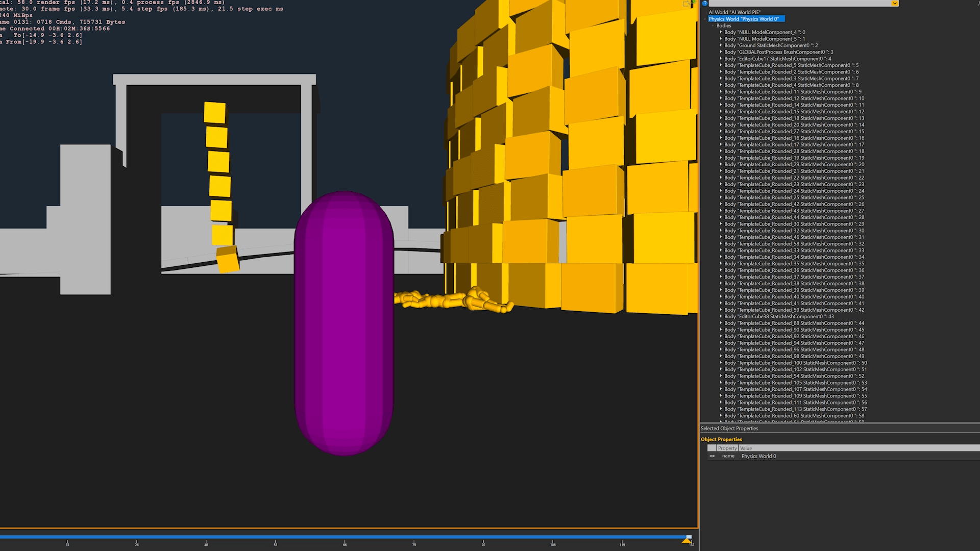Select Body TemplateCube_Rounded_59 row

[794, 310]
